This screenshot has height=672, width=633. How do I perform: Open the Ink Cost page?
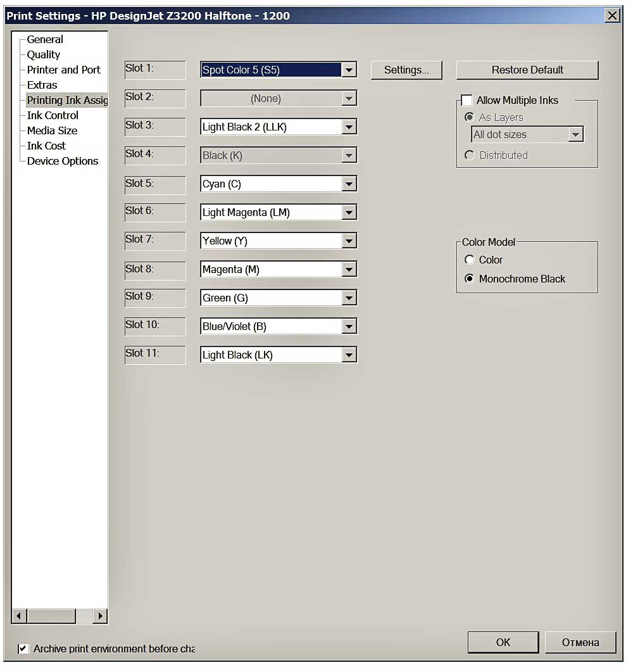[46, 146]
